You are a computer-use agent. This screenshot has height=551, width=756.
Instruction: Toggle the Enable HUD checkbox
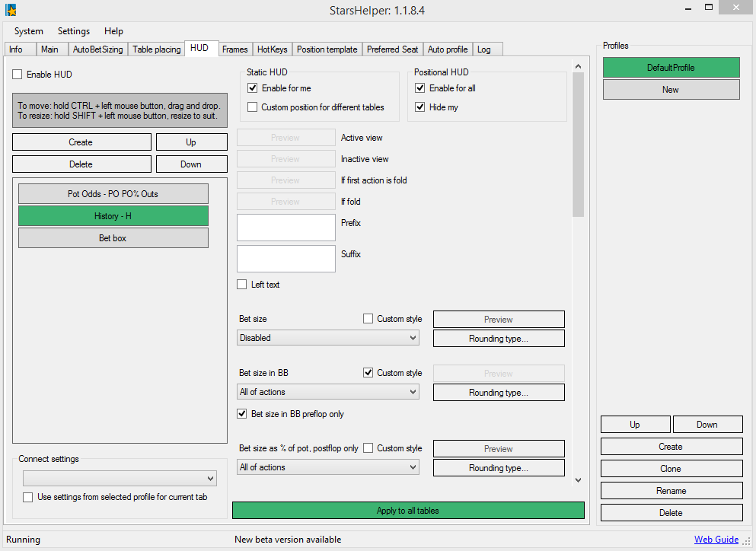pyautogui.click(x=18, y=75)
